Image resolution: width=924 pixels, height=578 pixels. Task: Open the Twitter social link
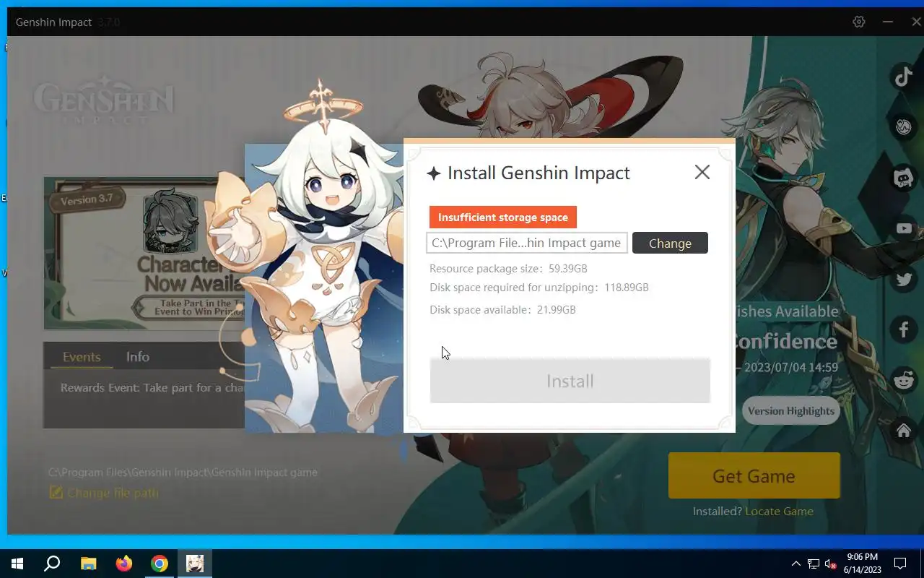904,279
